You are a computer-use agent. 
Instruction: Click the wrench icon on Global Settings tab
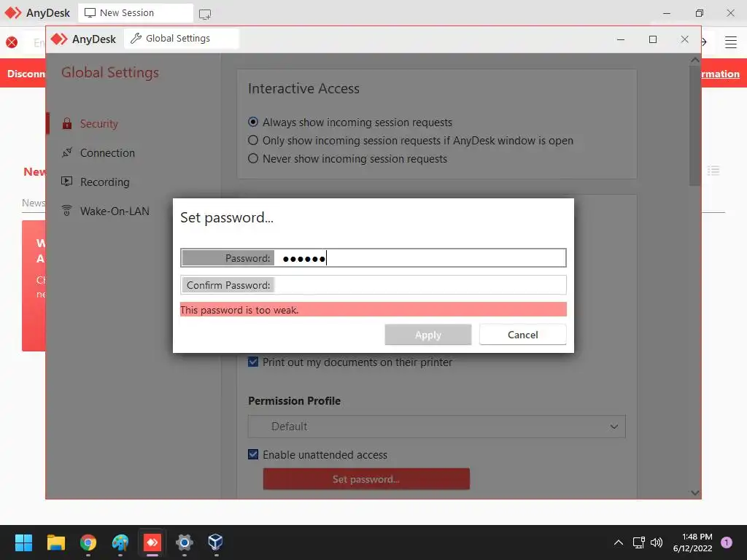pyautogui.click(x=136, y=39)
